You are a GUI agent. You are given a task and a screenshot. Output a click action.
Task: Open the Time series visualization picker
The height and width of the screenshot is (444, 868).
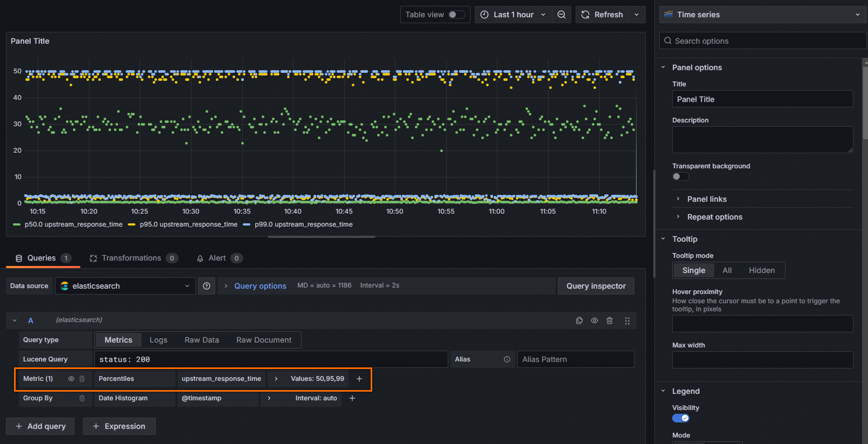762,15
